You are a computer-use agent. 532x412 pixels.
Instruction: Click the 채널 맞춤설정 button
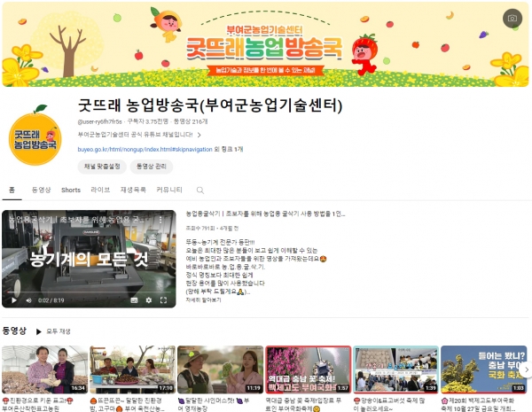[102, 166]
